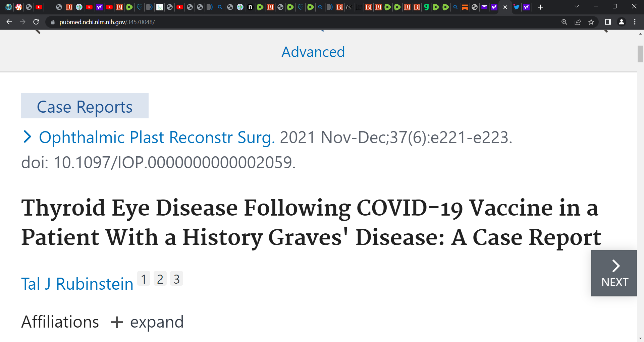This screenshot has width=644, height=342.
Task: Open the Advanced search link
Action: (313, 52)
